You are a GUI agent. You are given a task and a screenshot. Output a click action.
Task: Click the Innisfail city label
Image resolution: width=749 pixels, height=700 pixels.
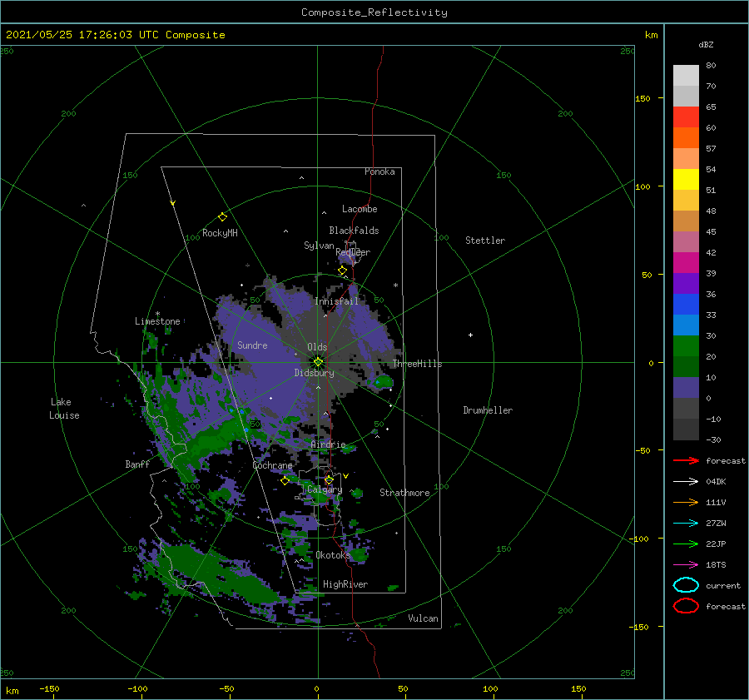point(336,301)
